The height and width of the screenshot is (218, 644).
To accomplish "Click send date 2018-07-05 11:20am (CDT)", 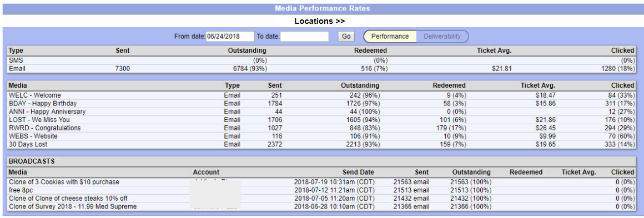I will (x=334, y=198).
